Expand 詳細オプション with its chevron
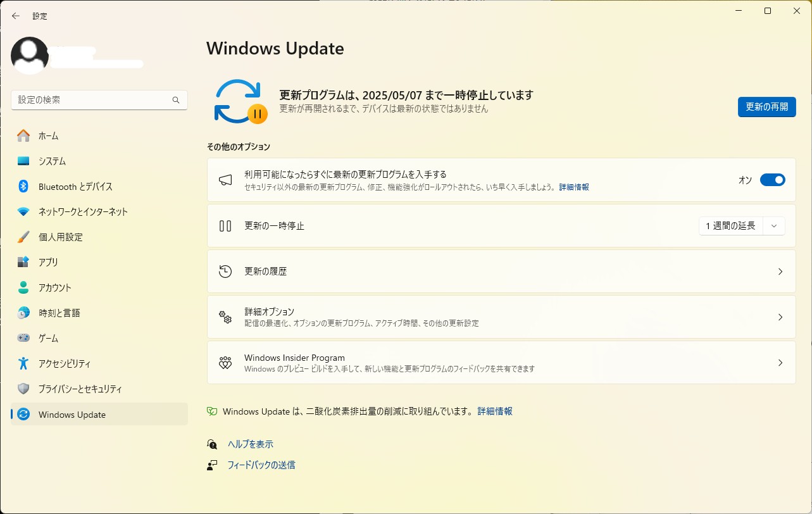Viewport: 812px width, 514px height. pyautogui.click(x=780, y=317)
